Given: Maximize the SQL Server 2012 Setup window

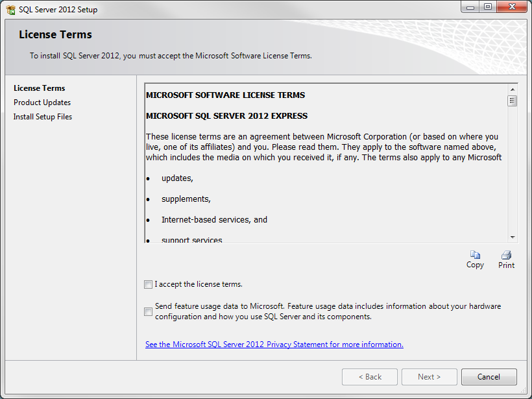Looking at the screenshot, I should [488, 7].
